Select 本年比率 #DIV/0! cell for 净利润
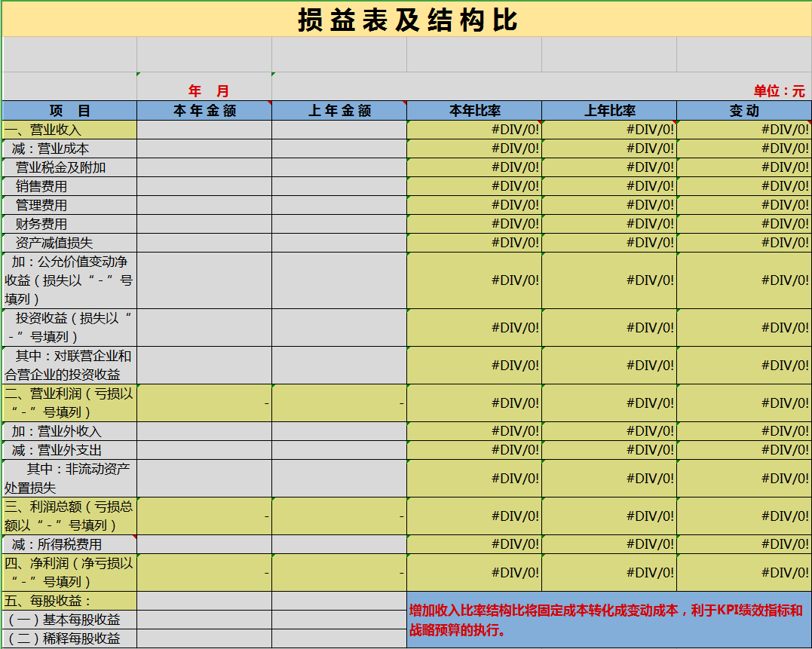Image resolution: width=812 pixels, height=649 pixels. point(474,572)
